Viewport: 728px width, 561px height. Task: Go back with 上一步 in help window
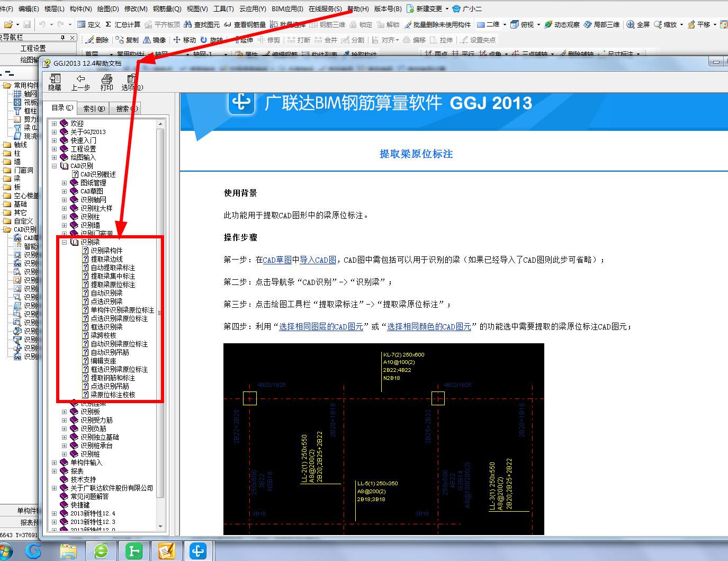tap(80, 83)
